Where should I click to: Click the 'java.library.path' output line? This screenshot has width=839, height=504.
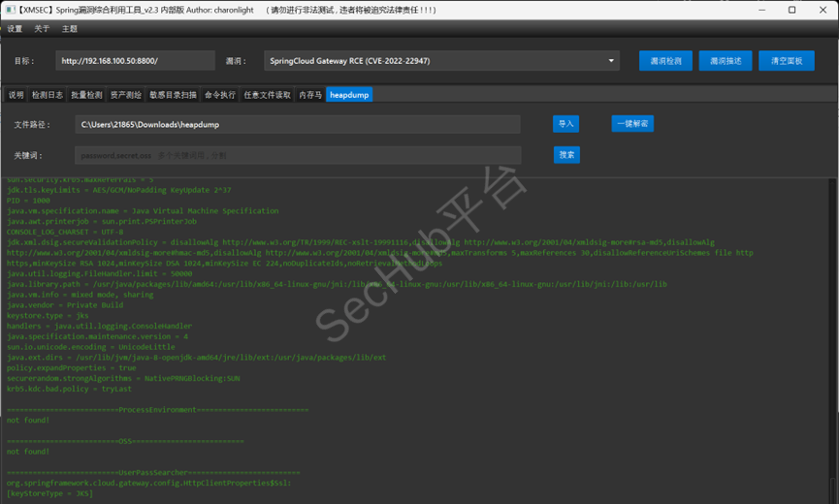click(x=337, y=284)
